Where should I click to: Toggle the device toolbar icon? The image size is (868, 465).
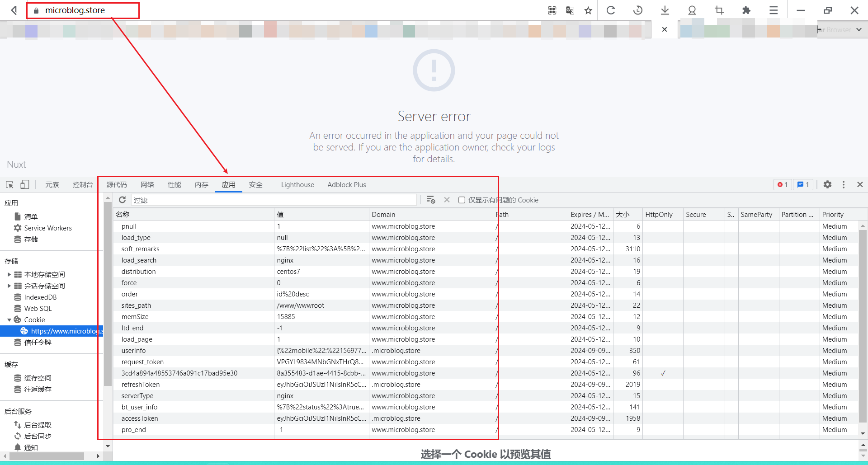pyautogui.click(x=25, y=184)
